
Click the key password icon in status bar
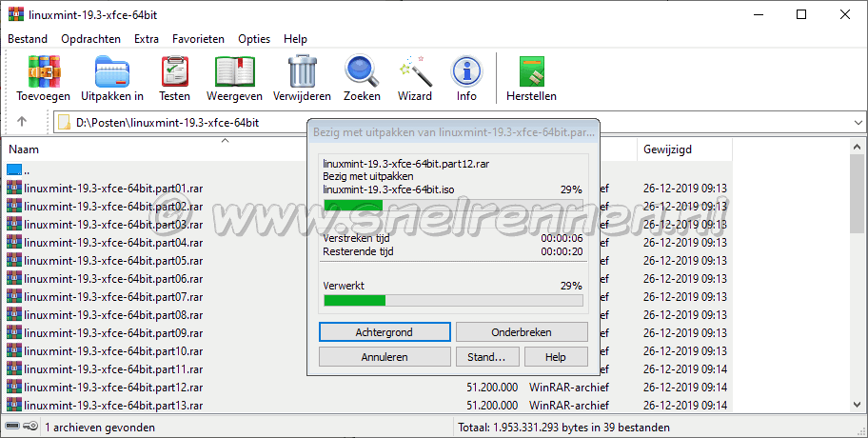[x=31, y=427]
